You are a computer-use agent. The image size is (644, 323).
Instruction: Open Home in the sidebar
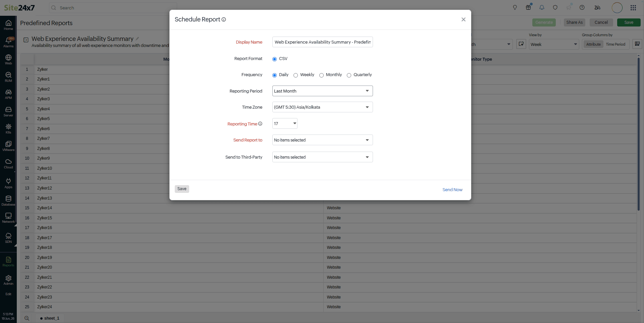(x=8, y=25)
